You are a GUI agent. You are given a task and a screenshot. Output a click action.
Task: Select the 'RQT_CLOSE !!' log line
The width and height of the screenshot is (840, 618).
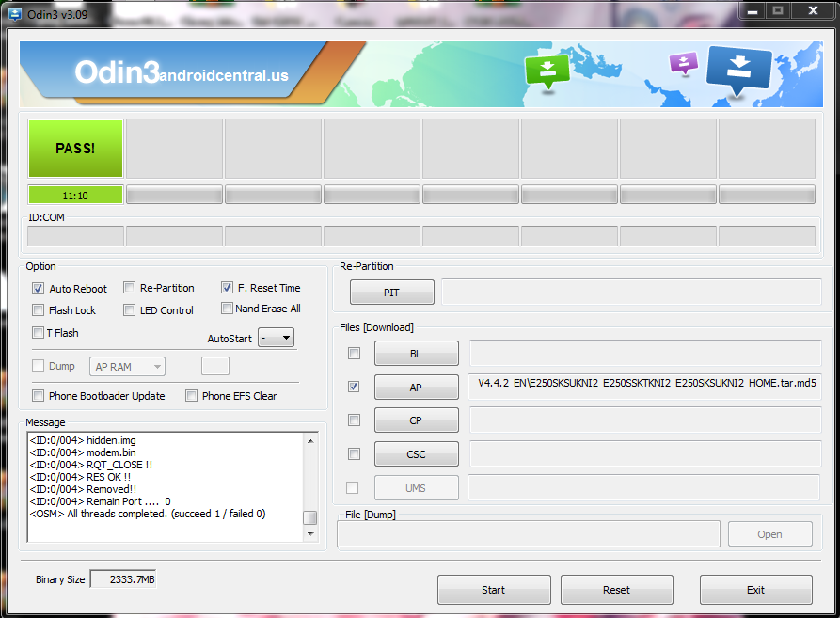click(91, 465)
